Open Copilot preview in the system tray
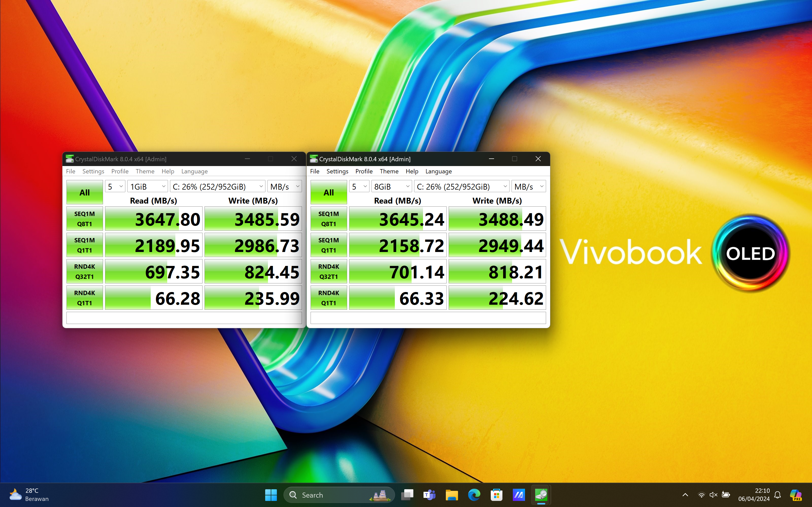This screenshot has width=812, height=507. (x=796, y=495)
